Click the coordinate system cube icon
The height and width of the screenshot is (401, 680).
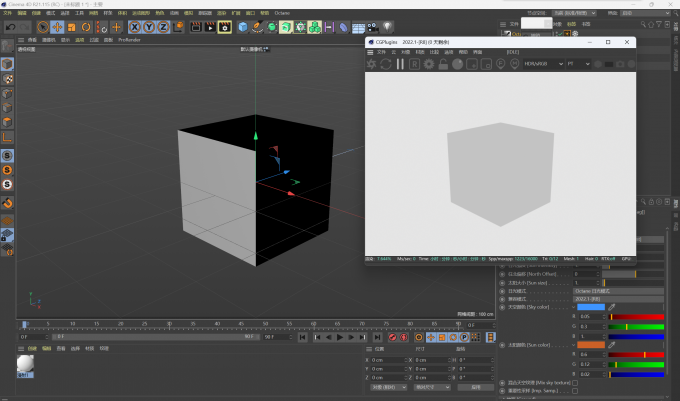(x=178, y=27)
